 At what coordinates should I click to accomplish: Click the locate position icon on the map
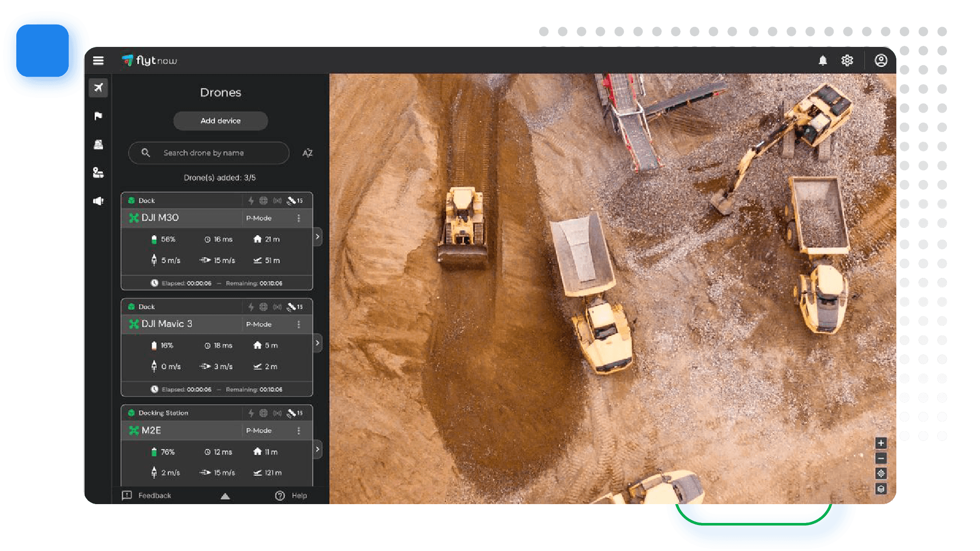[881, 474]
